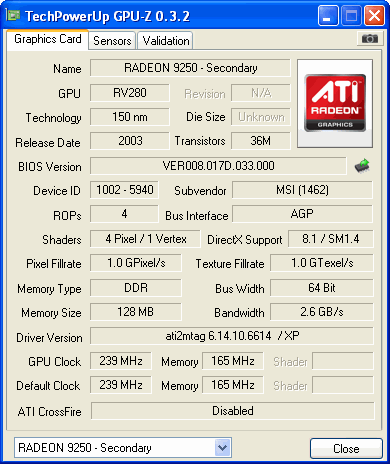The height and width of the screenshot is (464, 390).
Task: Click the Default Clock value 239 MHz
Action: coord(121,385)
